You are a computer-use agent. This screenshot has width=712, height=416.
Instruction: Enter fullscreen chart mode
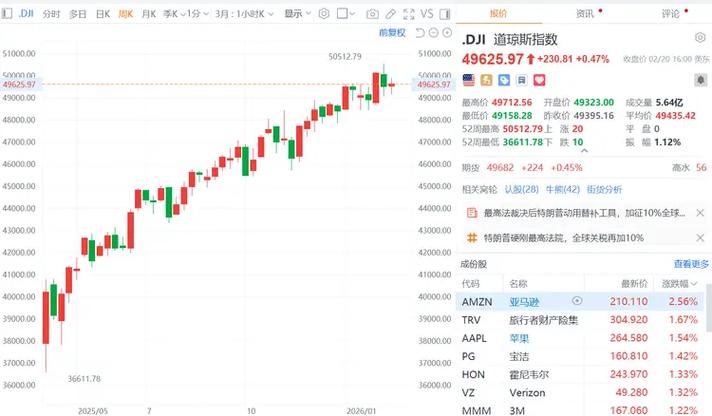click(x=409, y=14)
